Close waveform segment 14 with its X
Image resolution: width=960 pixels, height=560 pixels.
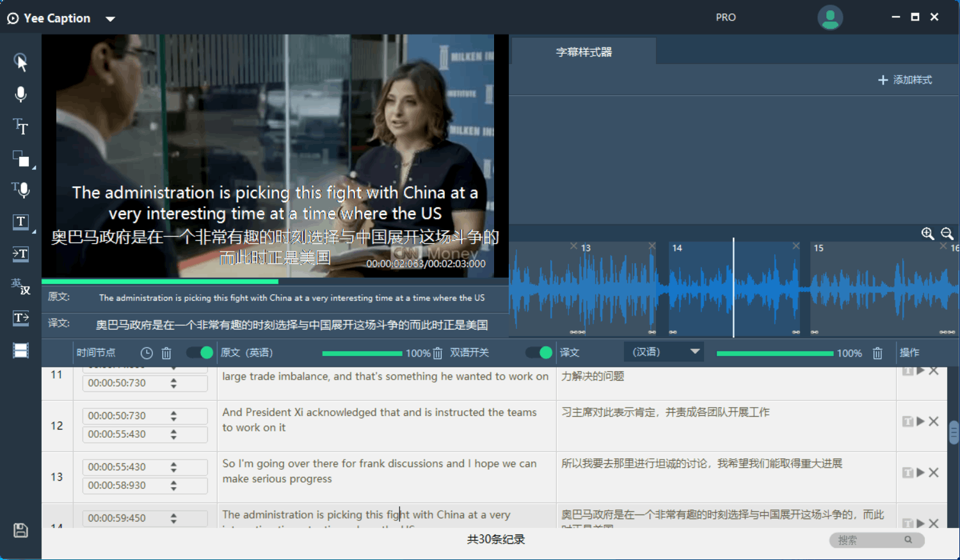coord(796,246)
